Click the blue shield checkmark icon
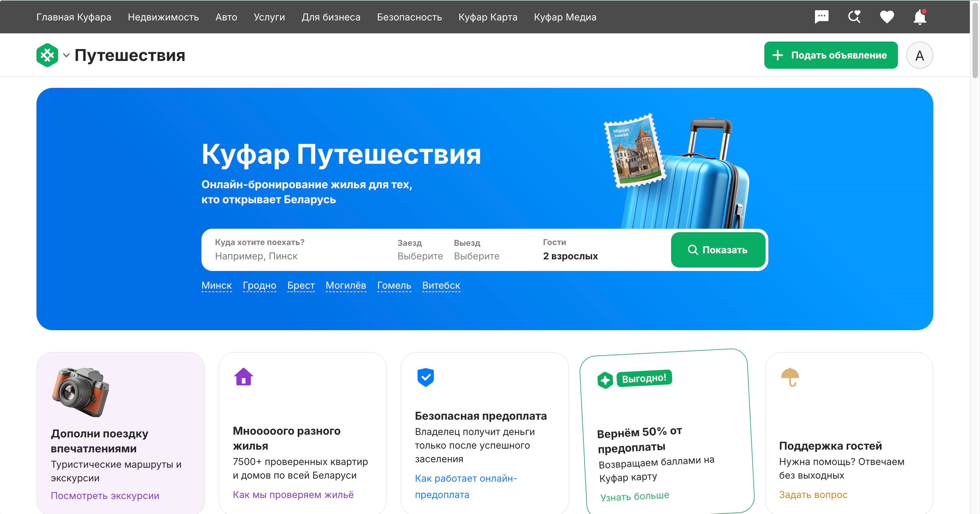 [425, 377]
